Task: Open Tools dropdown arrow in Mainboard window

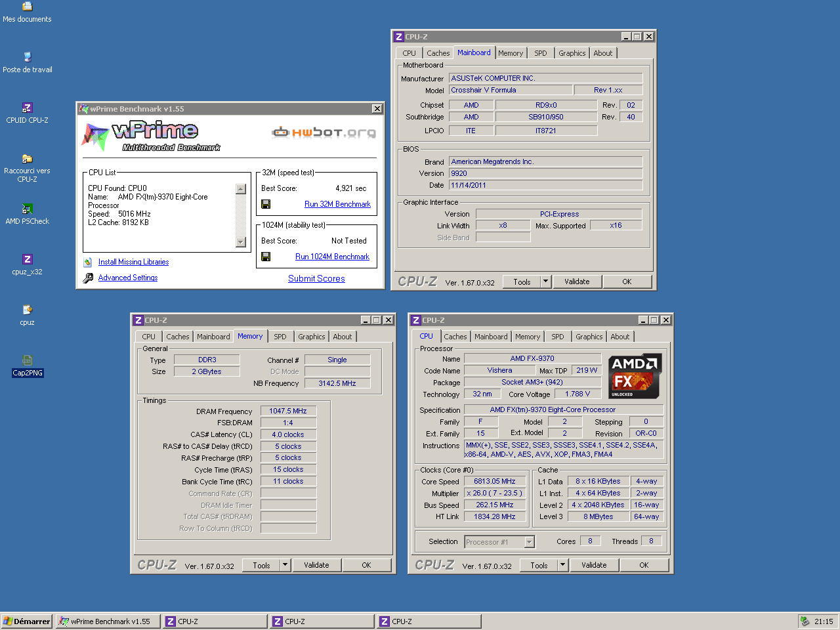Action: coord(545,282)
